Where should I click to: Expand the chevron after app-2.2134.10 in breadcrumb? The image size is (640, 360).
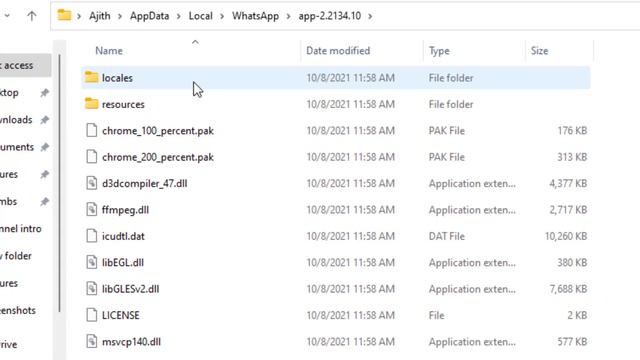(370, 16)
